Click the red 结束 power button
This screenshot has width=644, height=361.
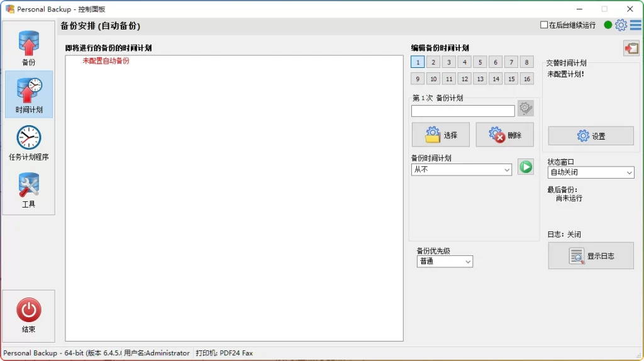click(29, 310)
